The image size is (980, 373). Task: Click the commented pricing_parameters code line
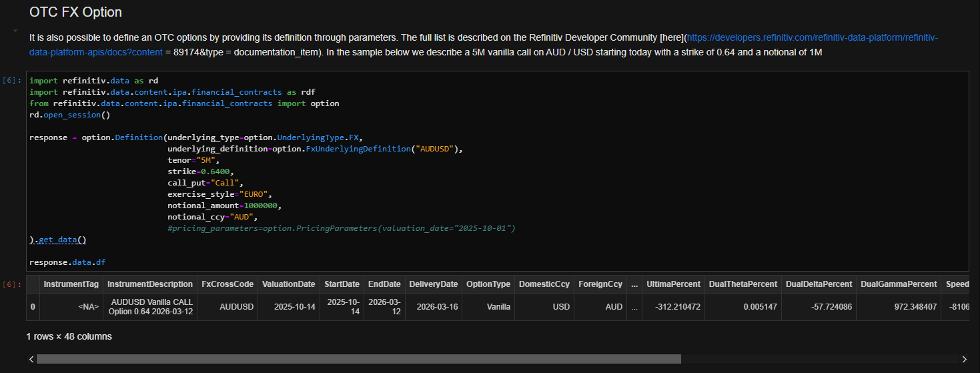pos(342,228)
